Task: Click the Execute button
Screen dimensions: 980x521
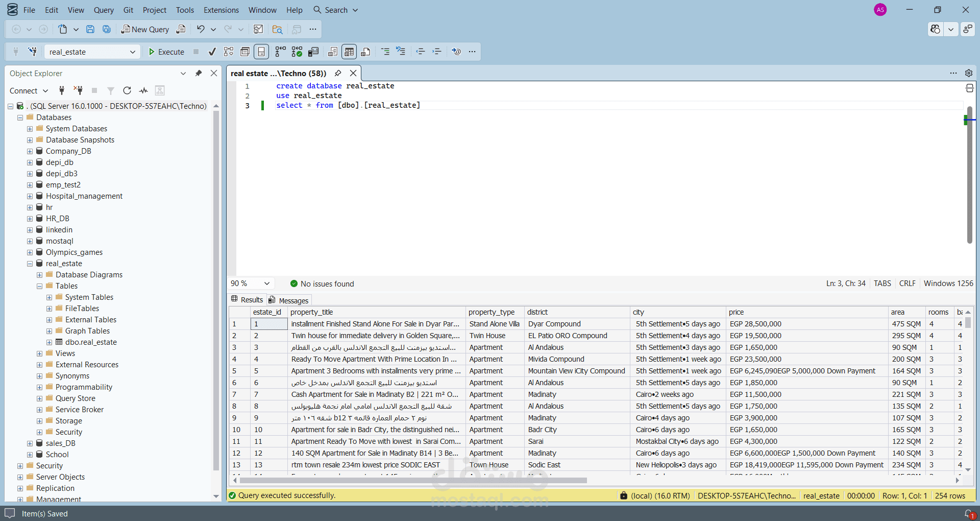Action: tap(166, 52)
